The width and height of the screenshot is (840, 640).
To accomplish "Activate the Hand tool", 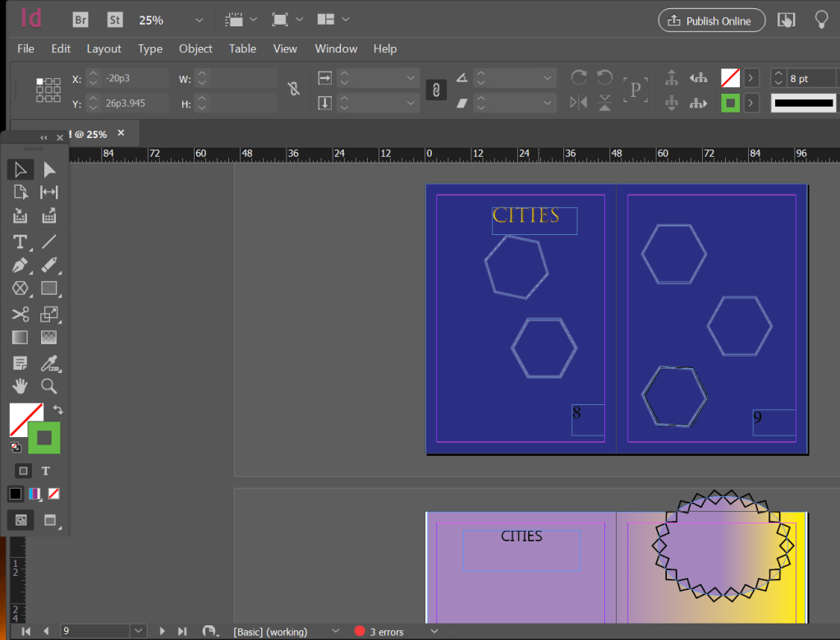I will tap(20, 386).
